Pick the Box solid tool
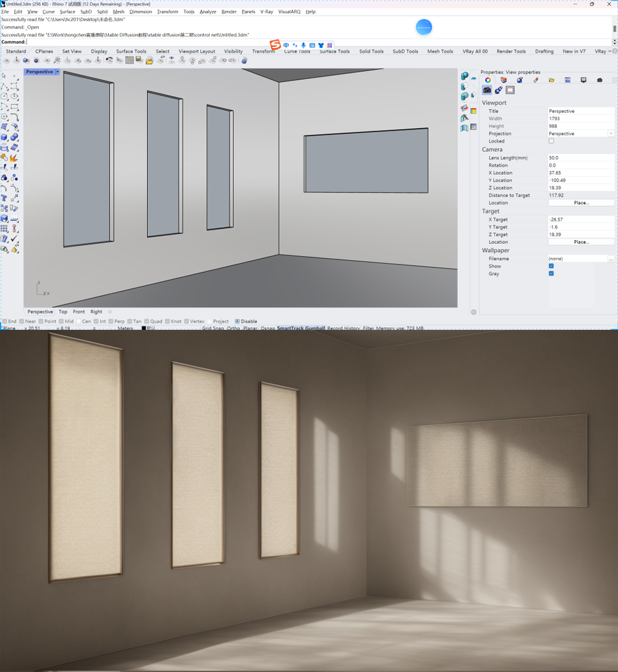The width and height of the screenshot is (618, 672). tap(4, 137)
